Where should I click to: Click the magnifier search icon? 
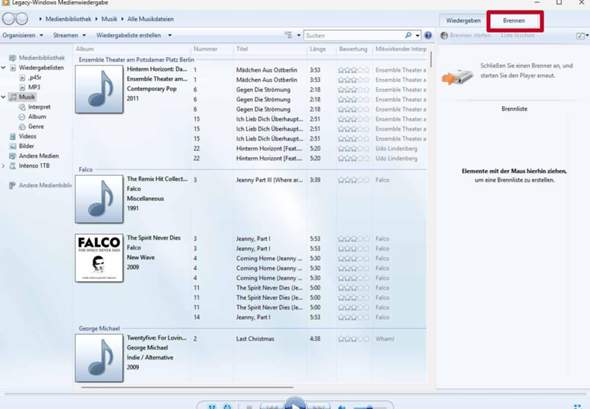point(408,35)
